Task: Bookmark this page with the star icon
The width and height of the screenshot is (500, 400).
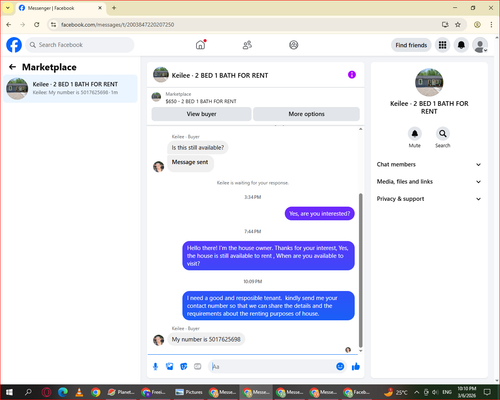Action: coord(458,24)
